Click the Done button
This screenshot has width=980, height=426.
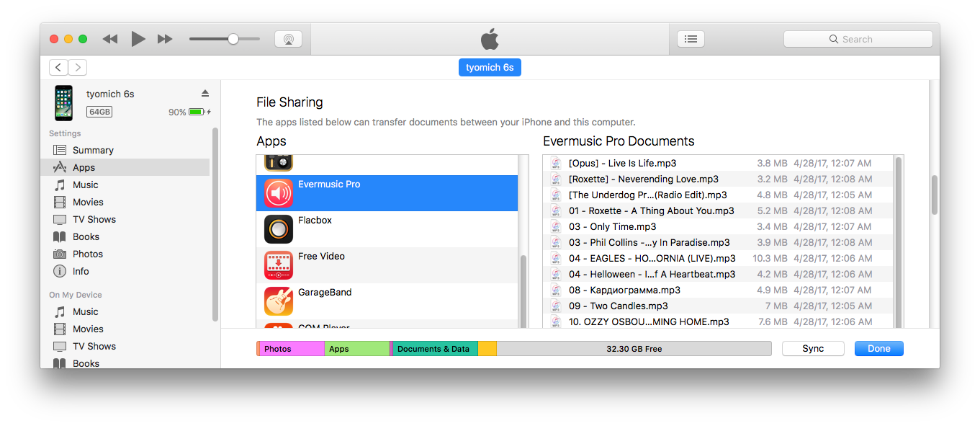878,348
